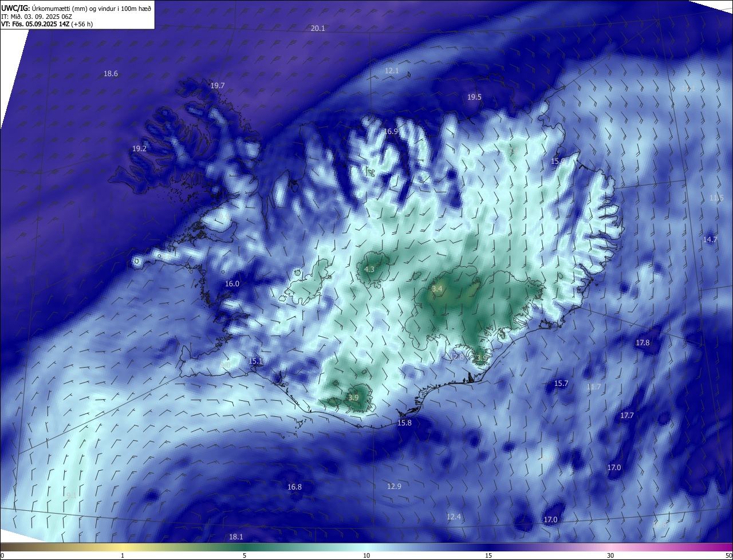Click the '19.2' value on the map

click(140, 149)
